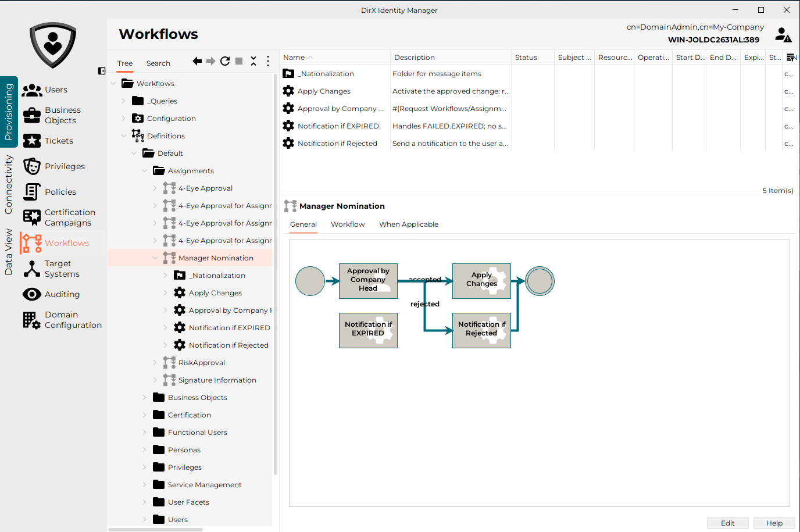Click the user warning icon top right
The height and width of the screenshot is (532, 800).
(x=783, y=35)
